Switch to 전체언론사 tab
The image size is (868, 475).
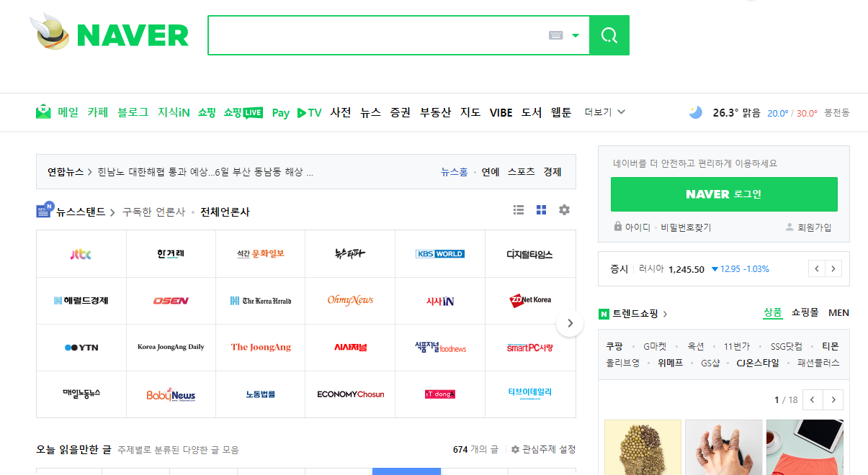tap(225, 212)
